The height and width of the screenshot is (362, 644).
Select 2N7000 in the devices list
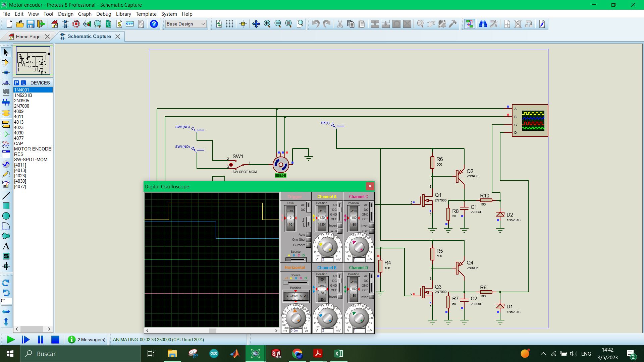tap(22, 106)
